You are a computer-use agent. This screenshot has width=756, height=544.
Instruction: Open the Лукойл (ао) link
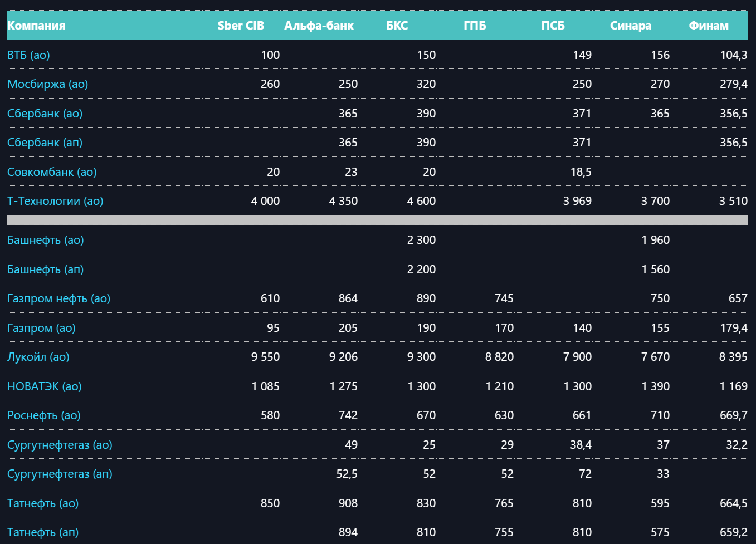[38, 357]
